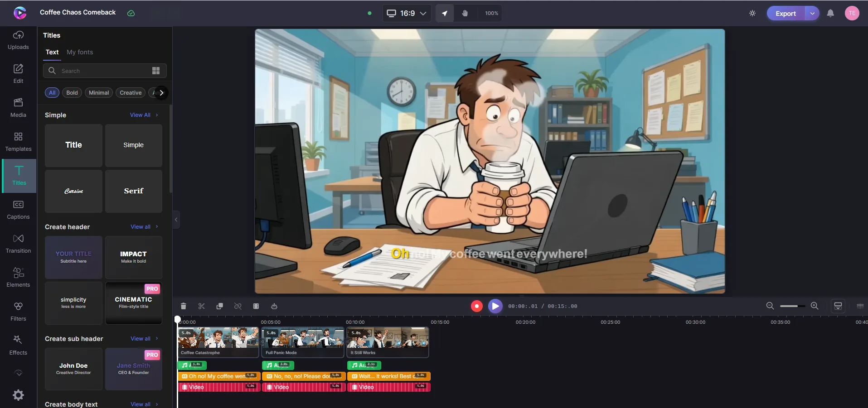Viewport: 868px width, 408px height.
Task: Select the hand pan tool
Action: (465, 13)
